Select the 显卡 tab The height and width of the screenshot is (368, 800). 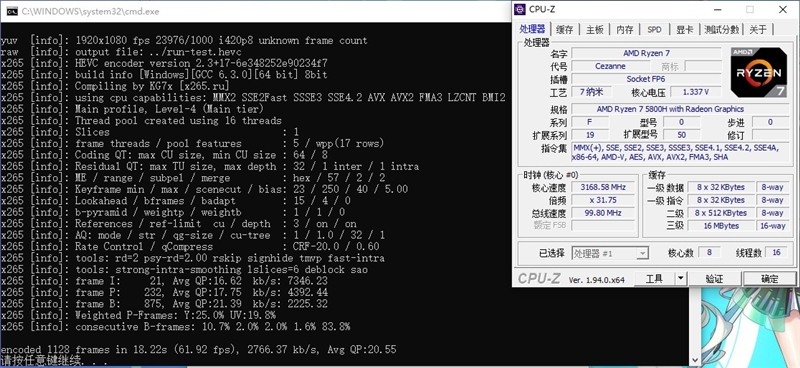(x=684, y=30)
